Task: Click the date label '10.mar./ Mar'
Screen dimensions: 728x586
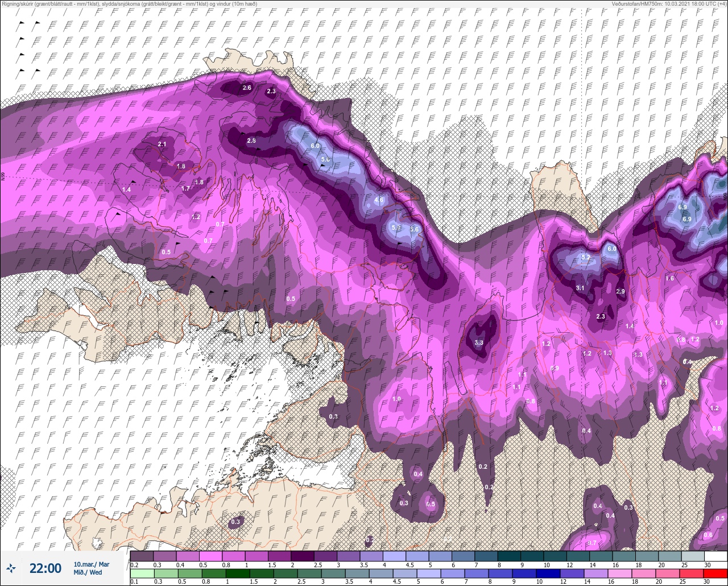Action: coord(91,564)
